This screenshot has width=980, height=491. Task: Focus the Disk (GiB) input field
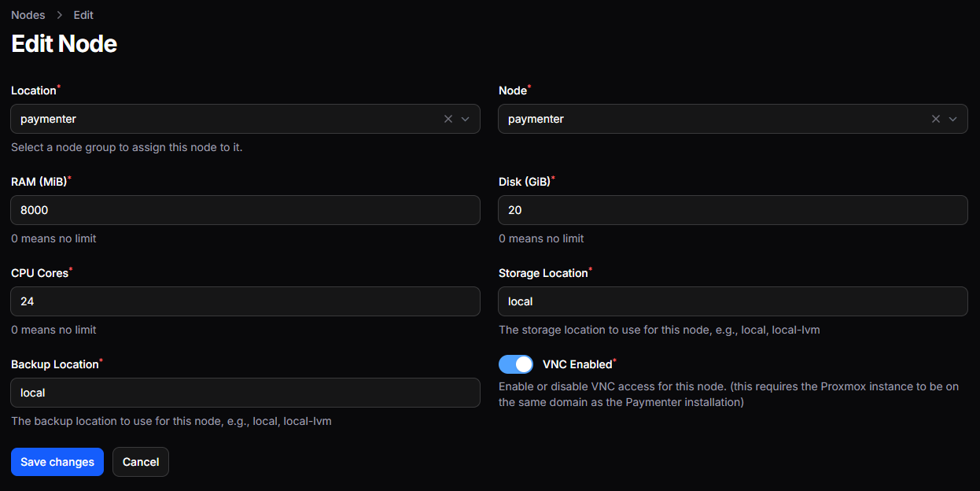tap(733, 210)
